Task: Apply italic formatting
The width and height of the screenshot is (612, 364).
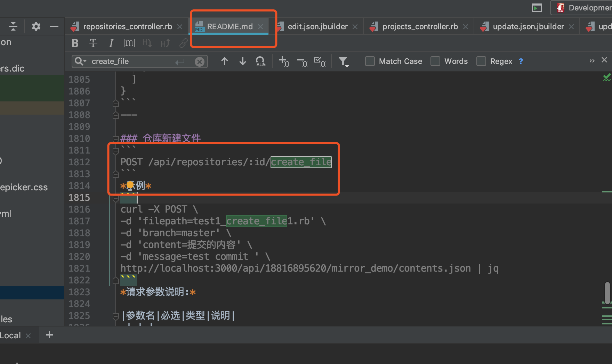Action: tap(111, 43)
